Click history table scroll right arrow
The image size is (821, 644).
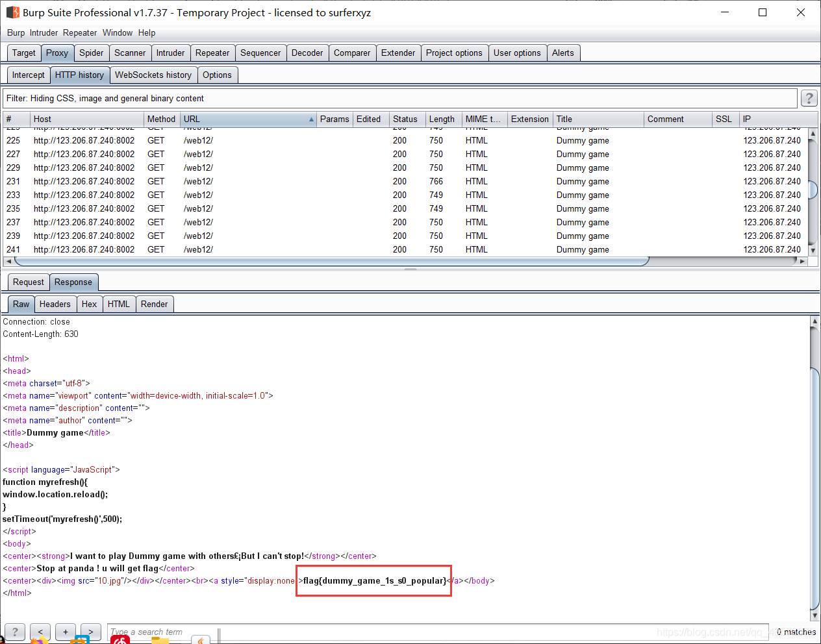click(x=802, y=261)
